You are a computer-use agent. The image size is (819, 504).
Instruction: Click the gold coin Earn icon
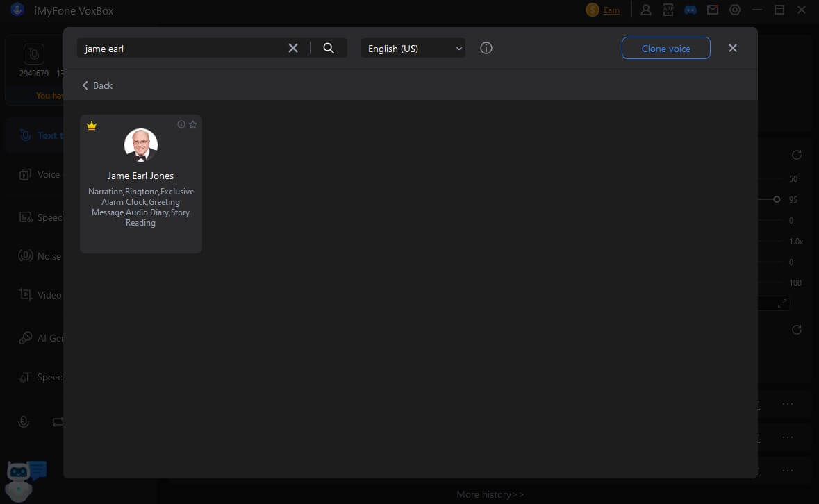[x=593, y=10]
